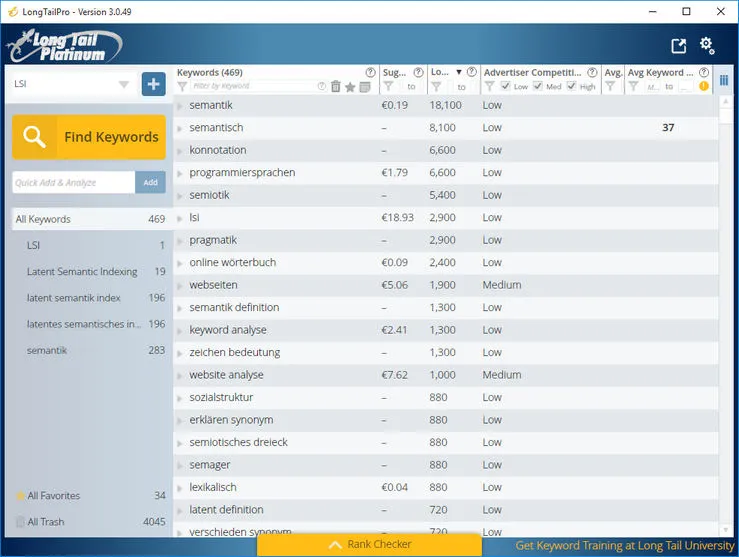Toggle the High competition checkbox
The width and height of the screenshot is (739, 557).
tap(571, 86)
